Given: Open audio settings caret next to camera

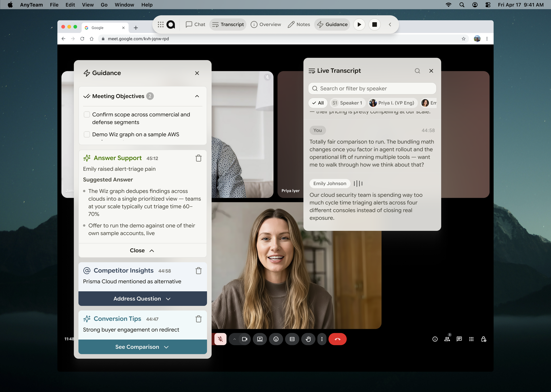Looking at the screenshot, I should click(234, 339).
